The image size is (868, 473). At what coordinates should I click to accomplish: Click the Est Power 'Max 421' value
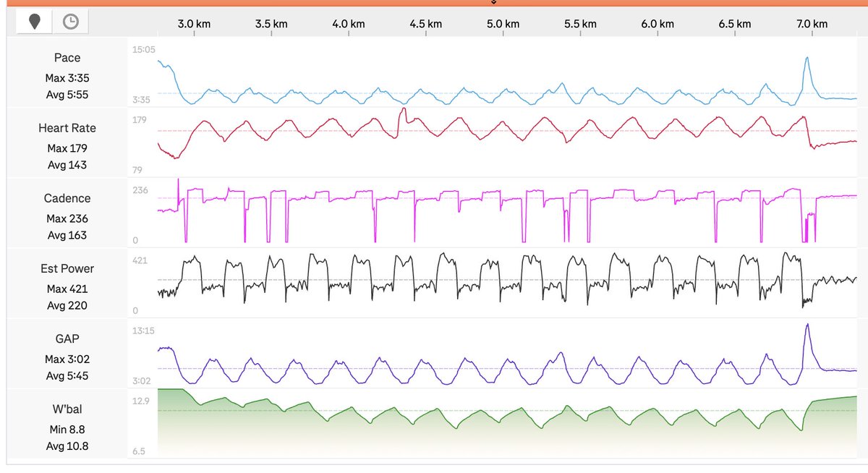[67, 289]
